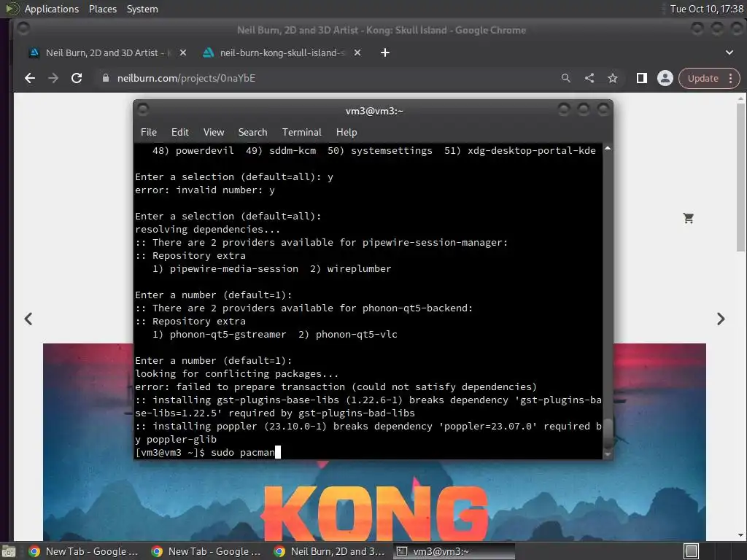Go back in Chrome with back arrow

29,78
